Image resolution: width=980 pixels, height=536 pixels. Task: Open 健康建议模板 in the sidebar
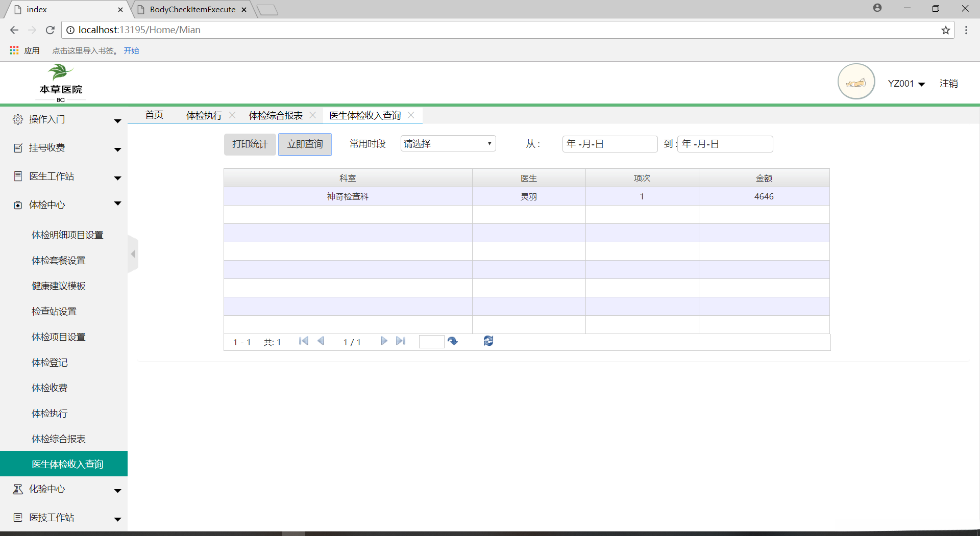[59, 286]
